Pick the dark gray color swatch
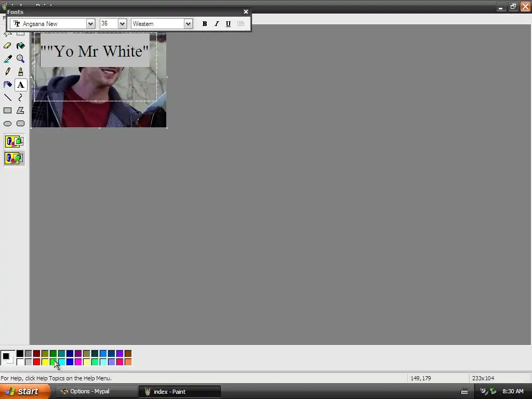The height and width of the screenshot is (399, 532). [29, 354]
